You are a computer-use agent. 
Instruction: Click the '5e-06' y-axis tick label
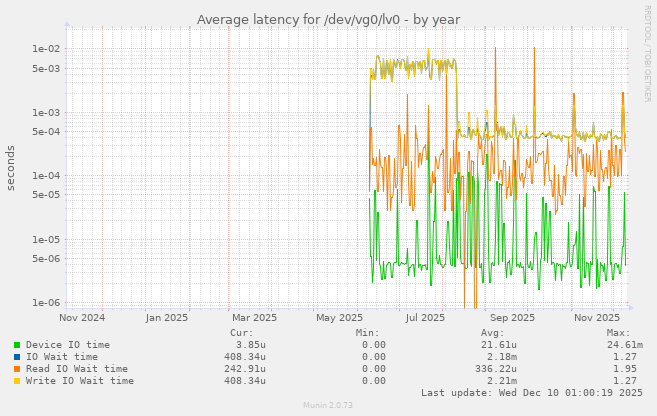(46, 258)
